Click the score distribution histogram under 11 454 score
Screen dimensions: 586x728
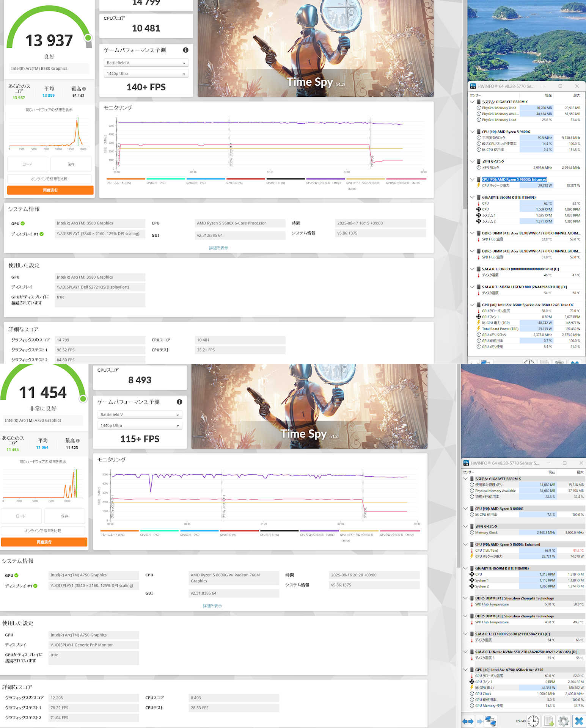43,484
